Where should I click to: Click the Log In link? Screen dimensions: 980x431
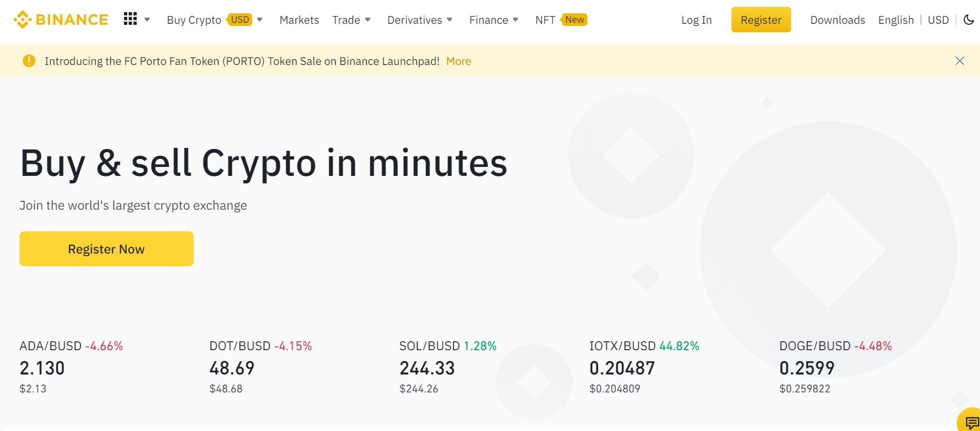coord(697,20)
